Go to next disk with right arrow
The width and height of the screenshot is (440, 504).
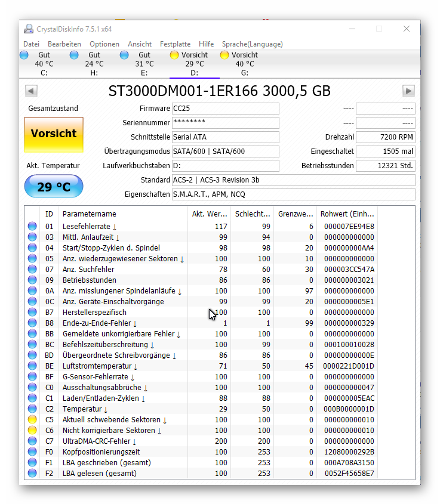(408, 91)
